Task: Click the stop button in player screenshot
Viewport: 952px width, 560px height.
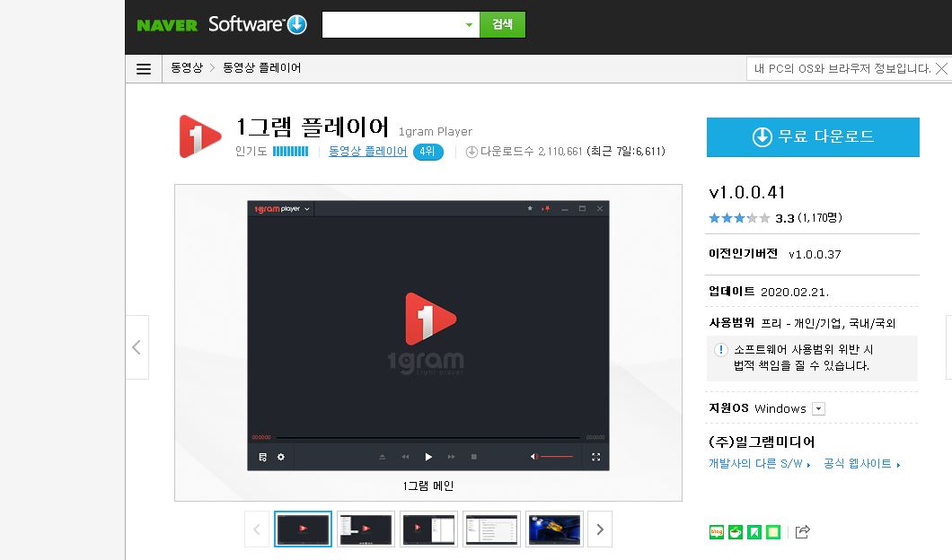Action: click(x=473, y=457)
